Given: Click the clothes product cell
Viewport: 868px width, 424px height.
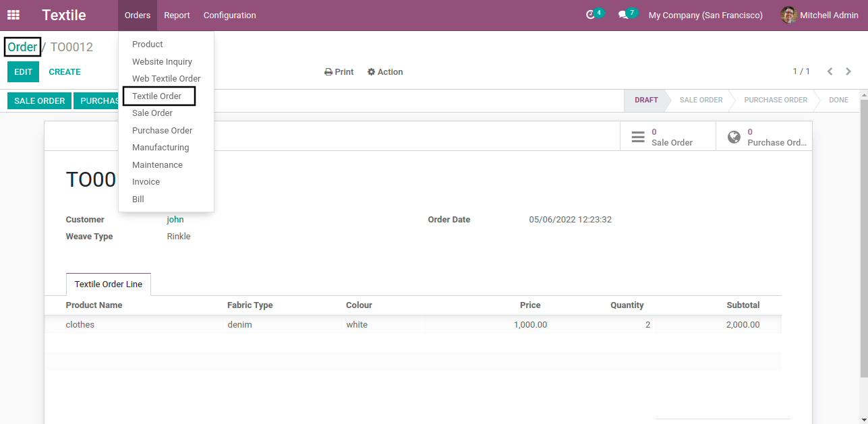Looking at the screenshot, I should click(80, 325).
